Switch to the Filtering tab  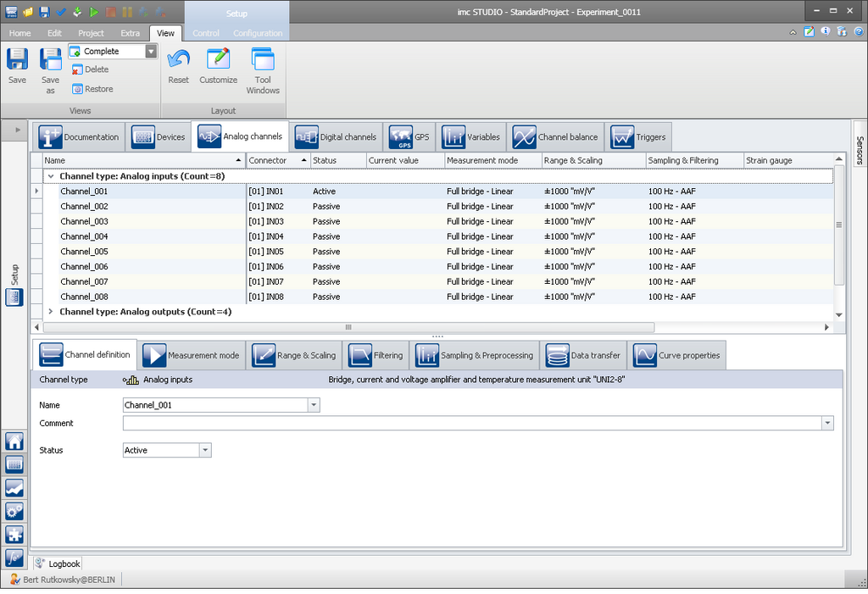tap(376, 356)
